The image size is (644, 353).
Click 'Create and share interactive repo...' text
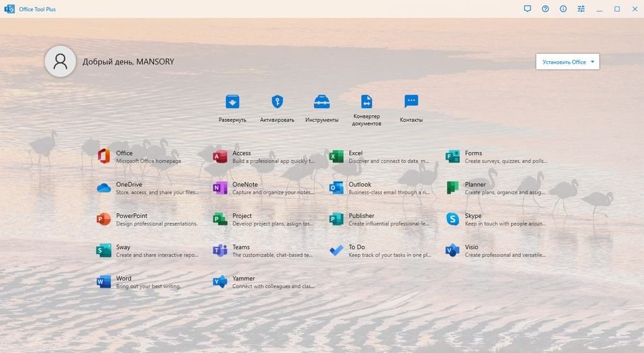[x=157, y=255]
